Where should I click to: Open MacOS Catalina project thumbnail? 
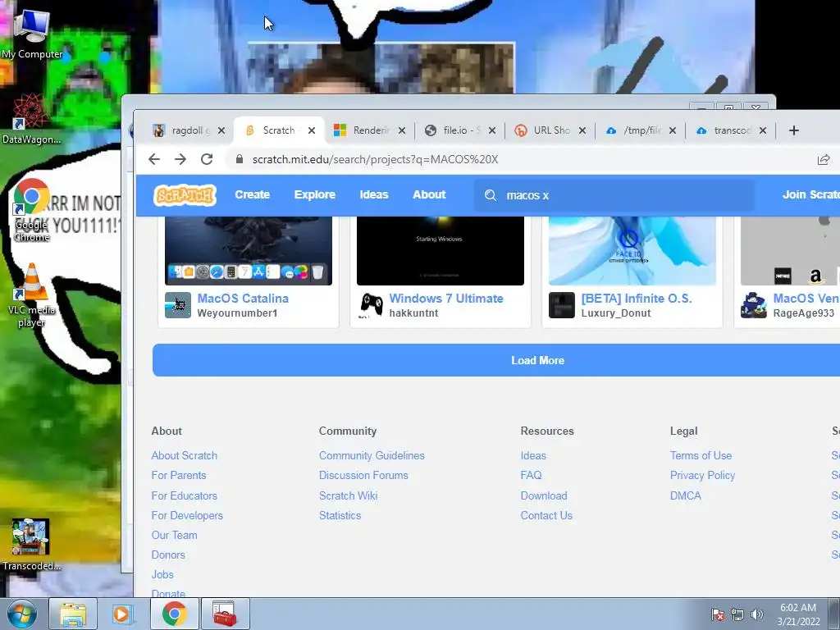click(x=249, y=251)
